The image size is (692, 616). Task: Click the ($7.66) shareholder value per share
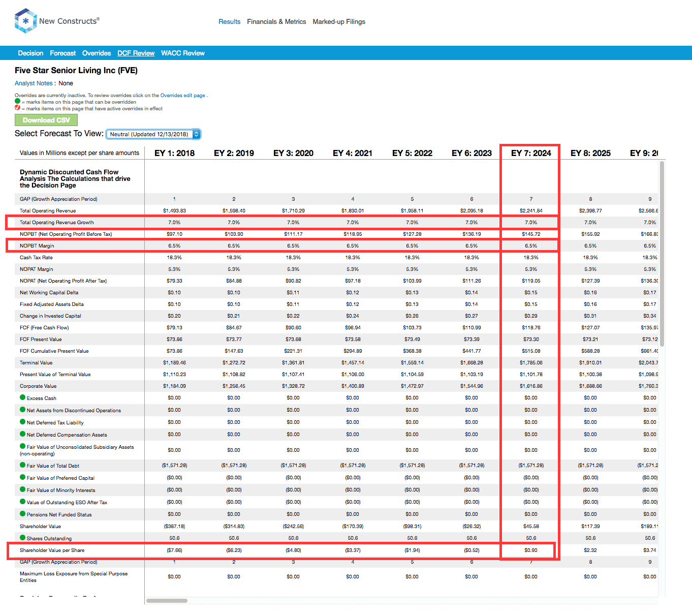[174, 550]
